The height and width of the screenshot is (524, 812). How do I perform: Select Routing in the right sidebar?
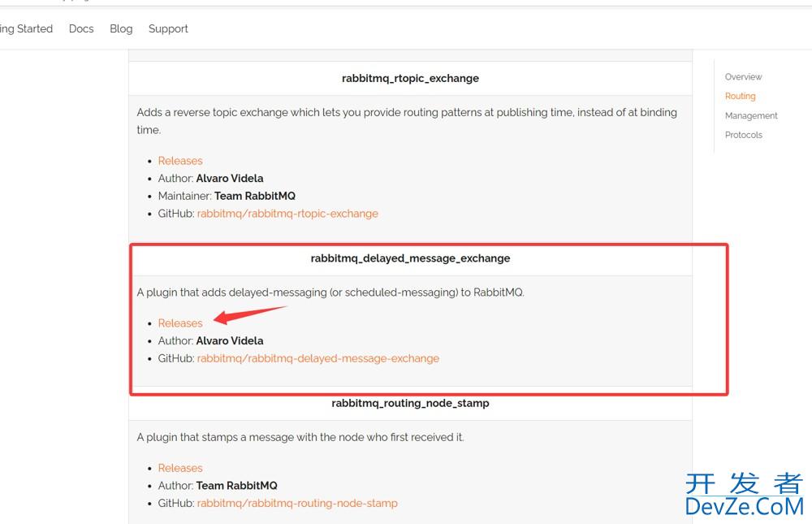tap(740, 96)
